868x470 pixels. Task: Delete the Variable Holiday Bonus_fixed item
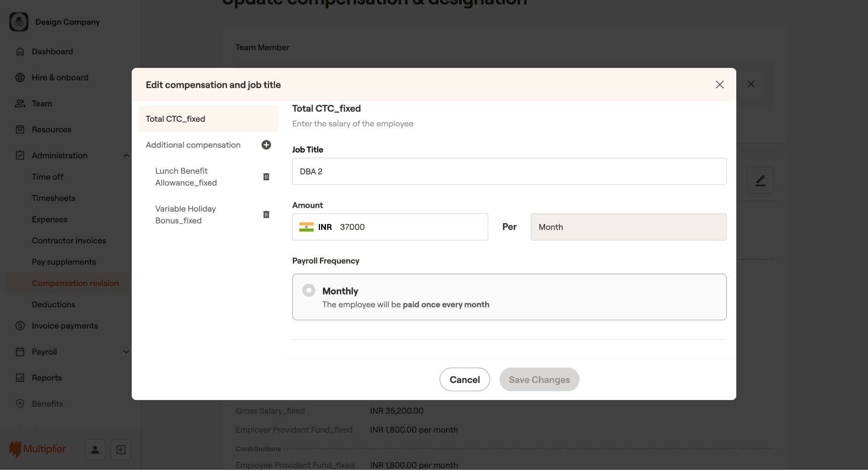266,215
